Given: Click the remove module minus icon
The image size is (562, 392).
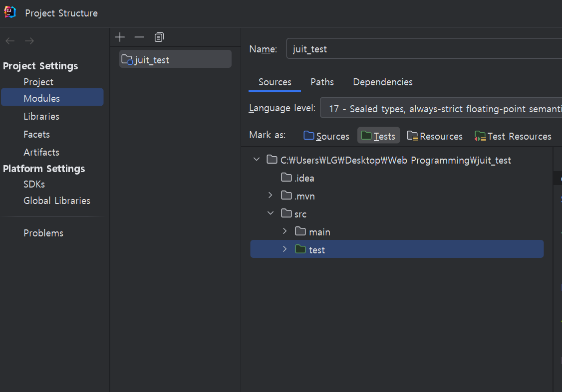Looking at the screenshot, I should (139, 37).
